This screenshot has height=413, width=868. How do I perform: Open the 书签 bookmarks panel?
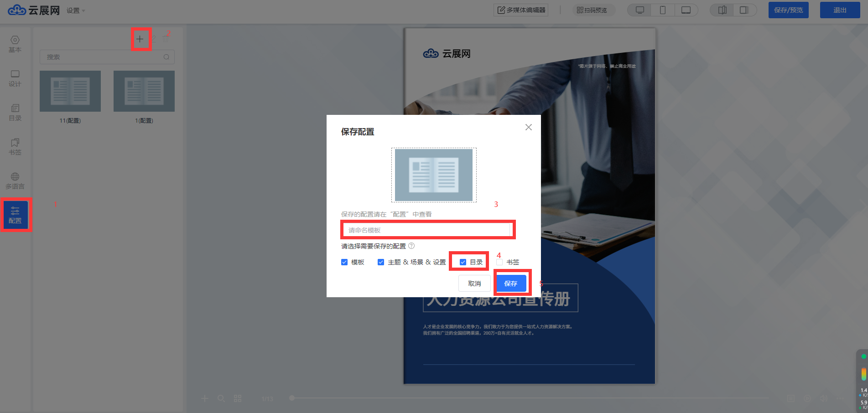pos(15,146)
